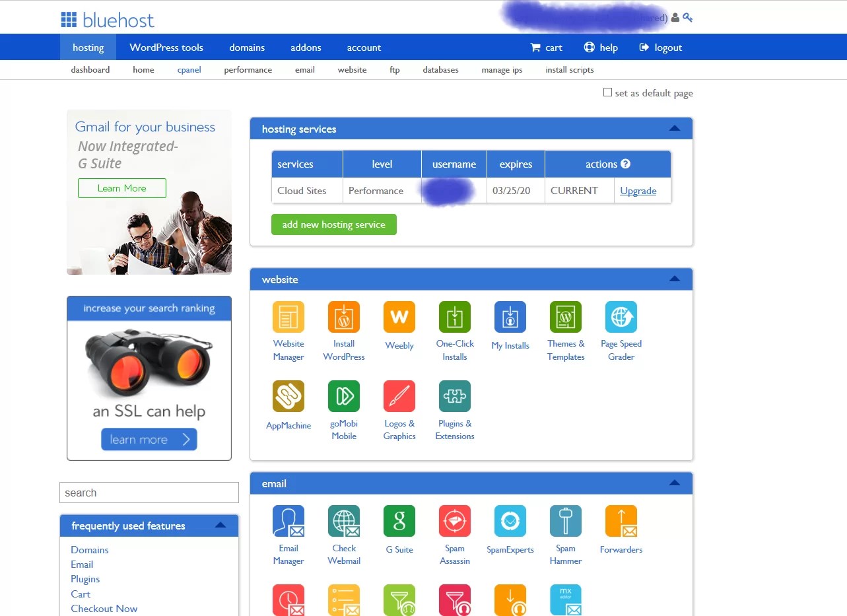The width and height of the screenshot is (847, 616).
Task: Log out using the logout button
Action: (660, 48)
